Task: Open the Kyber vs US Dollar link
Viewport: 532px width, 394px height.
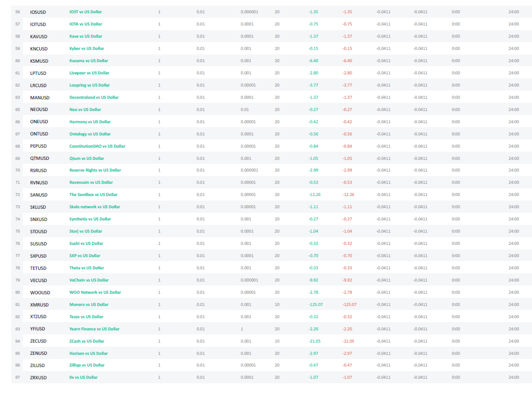Action: (87, 48)
